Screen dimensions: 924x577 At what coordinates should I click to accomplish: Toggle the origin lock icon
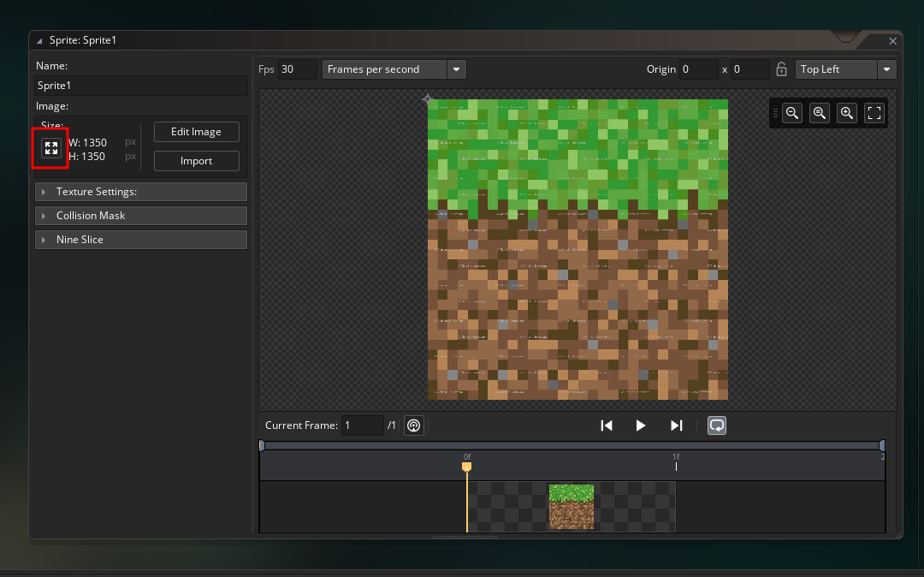[x=781, y=69]
